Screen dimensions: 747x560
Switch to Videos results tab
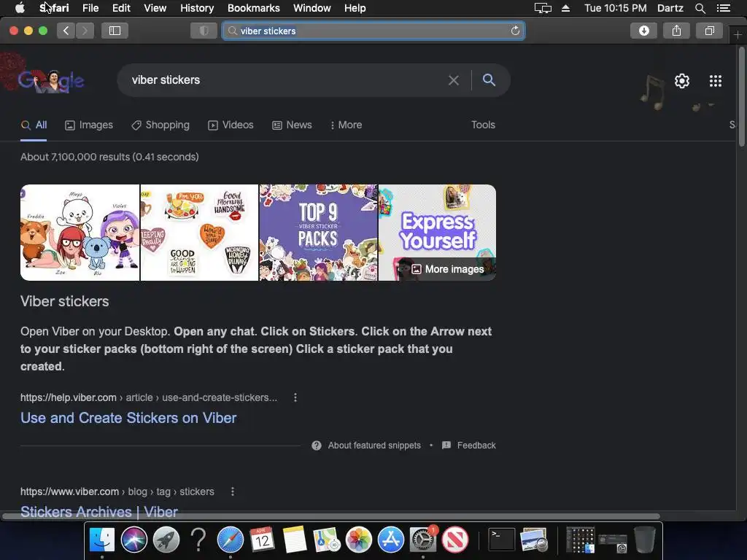[231, 125]
